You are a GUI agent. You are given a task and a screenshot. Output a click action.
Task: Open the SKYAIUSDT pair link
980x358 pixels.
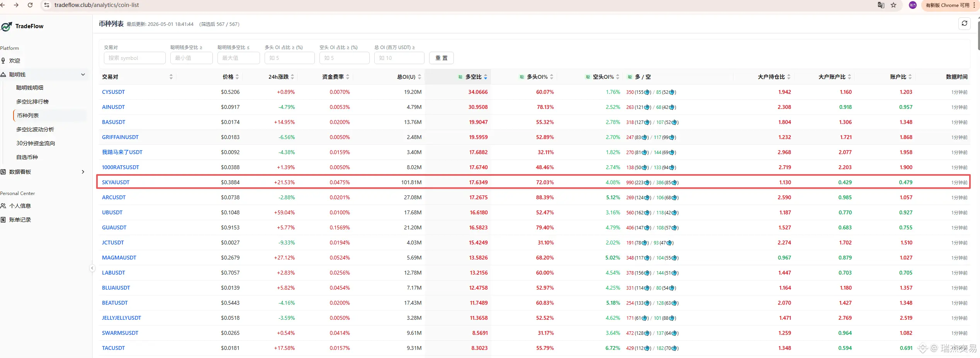click(x=115, y=182)
